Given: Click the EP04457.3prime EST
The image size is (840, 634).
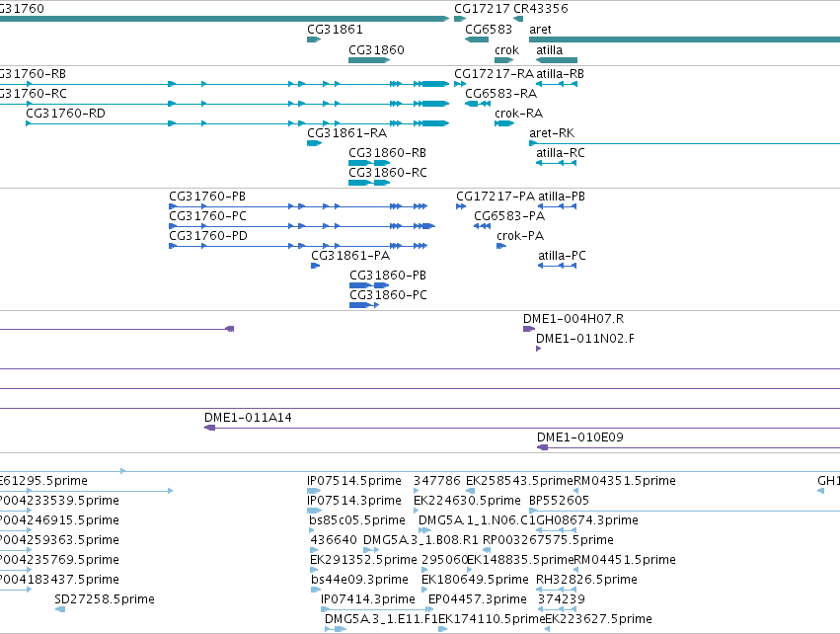Looking at the screenshot, I should (431, 609).
